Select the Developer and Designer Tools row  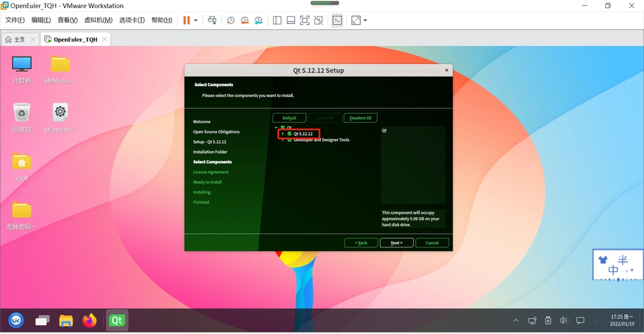click(x=321, y=140)
